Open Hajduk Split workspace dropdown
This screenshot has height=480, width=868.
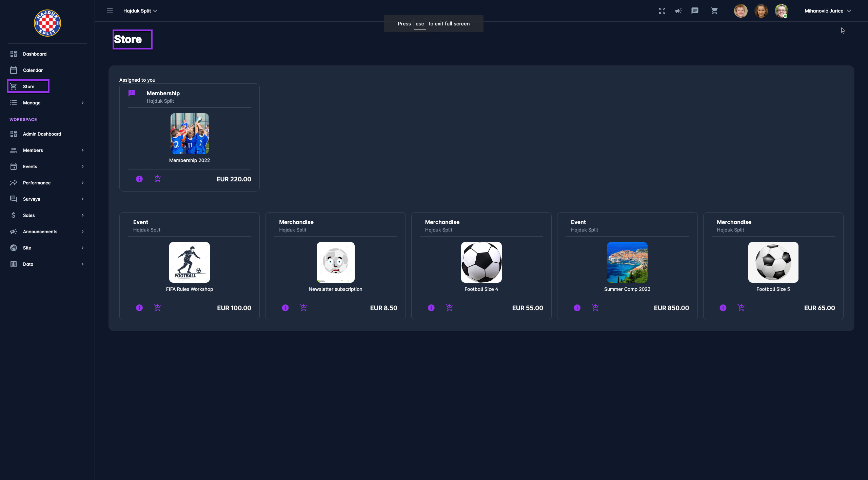point(140,11)
